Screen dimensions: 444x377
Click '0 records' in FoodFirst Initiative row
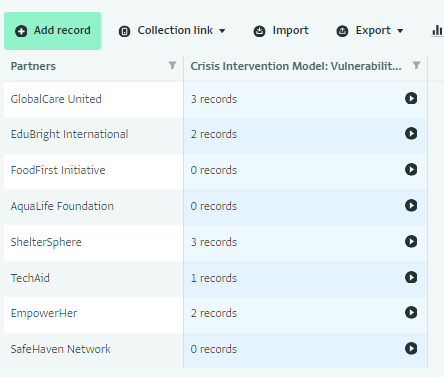pos(214,170)
